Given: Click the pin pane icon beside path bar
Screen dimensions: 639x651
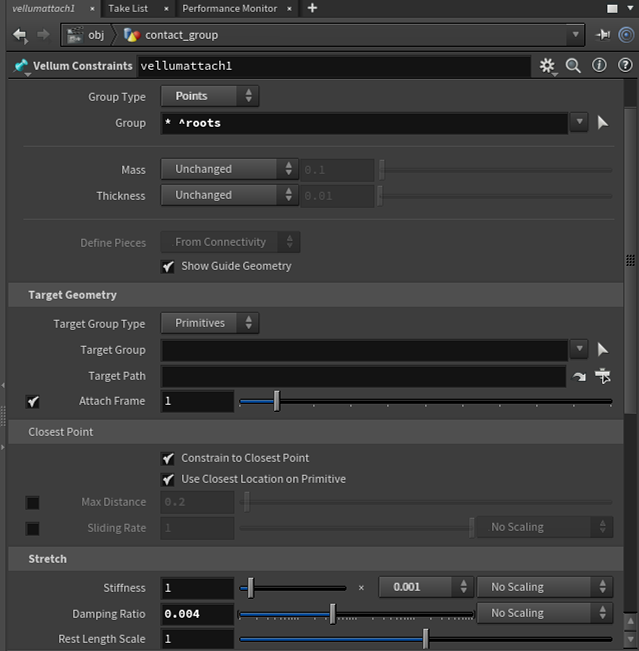Looking at the screenshot, I should pos(603,35).
